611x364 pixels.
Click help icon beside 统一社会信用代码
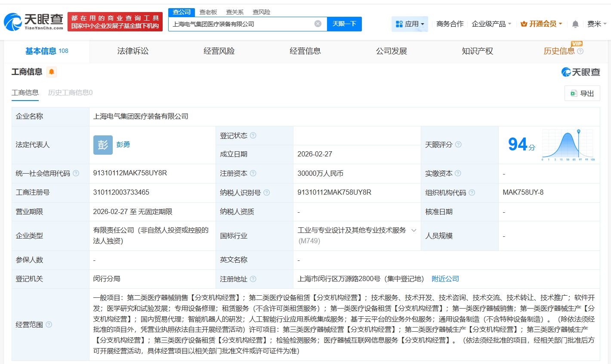(x=76, y=173)
